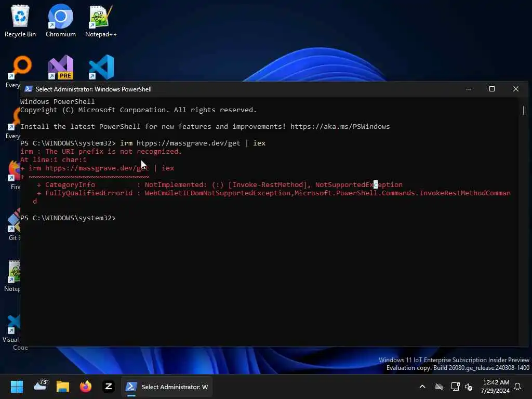Click the PS C:\WINDOWS\system32> empty prompt line

tap(68, 218)
